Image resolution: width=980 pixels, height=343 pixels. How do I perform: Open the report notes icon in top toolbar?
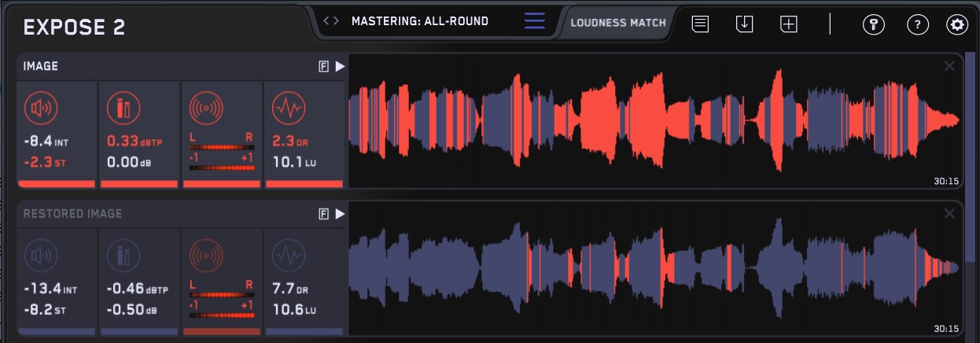tap(700, 24)
